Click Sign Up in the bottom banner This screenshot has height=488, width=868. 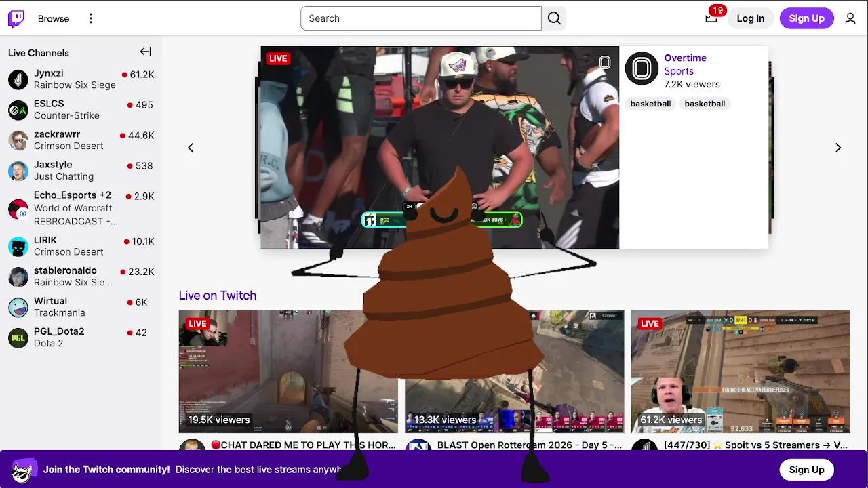pyautogui.click(x=806, y=470)
